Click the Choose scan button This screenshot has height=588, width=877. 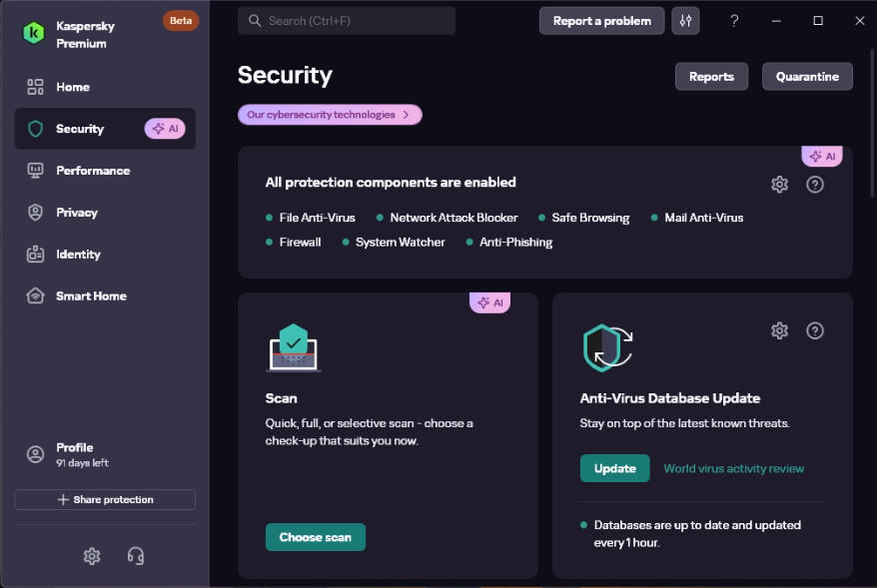[316, 537]
